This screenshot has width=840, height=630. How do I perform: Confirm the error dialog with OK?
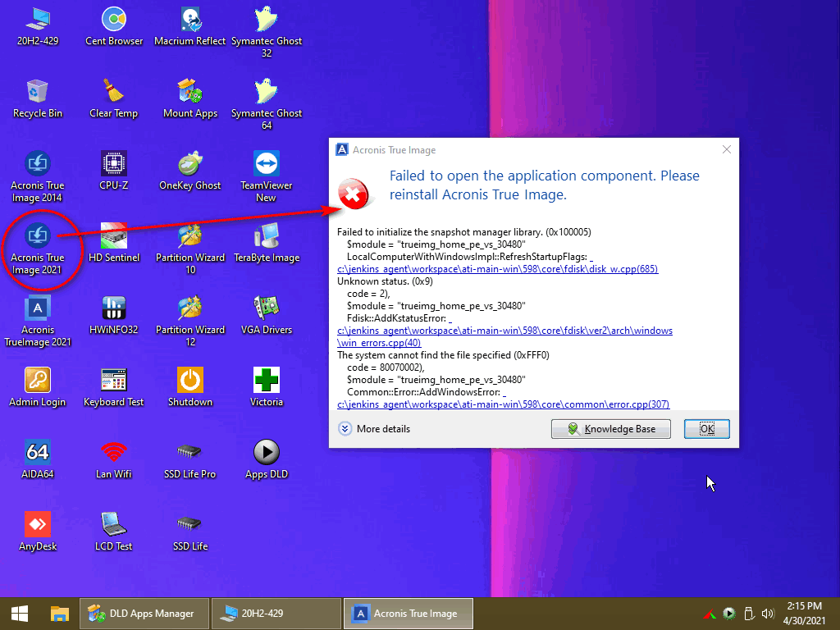point(706,429)
